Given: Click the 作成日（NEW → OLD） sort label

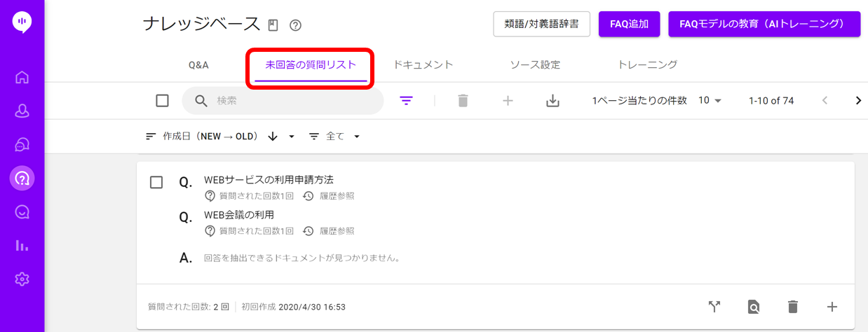Looking at the screenshot, I should [x=210, y=137].
